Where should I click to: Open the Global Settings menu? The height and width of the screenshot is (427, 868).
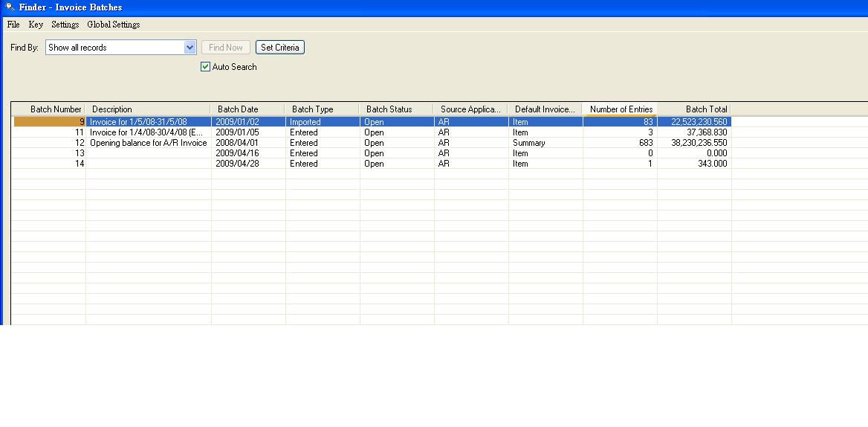pos(114,25)
